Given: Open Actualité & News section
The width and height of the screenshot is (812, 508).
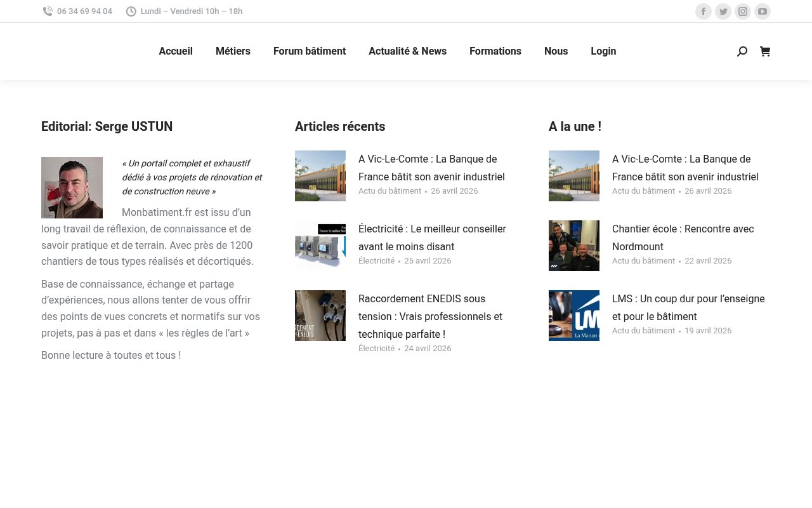Looking at the screenshot, I should pos(407,51).
